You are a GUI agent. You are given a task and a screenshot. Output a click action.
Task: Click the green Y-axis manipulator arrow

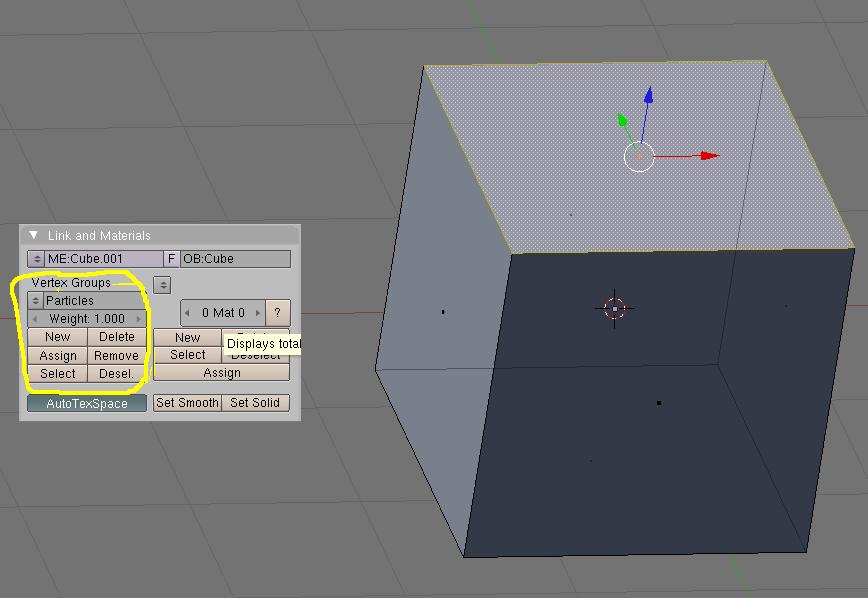point(623,120)
